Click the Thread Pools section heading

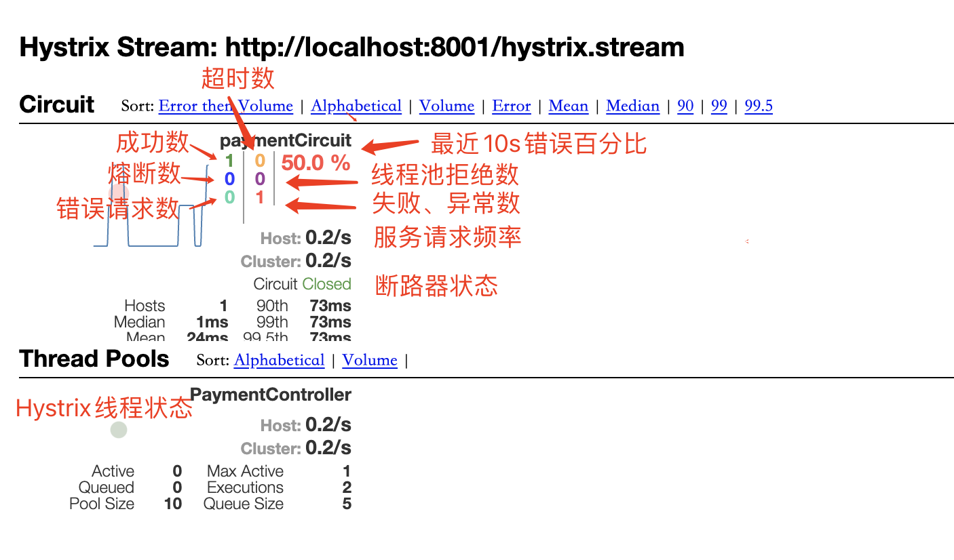[x=94, y=359]
